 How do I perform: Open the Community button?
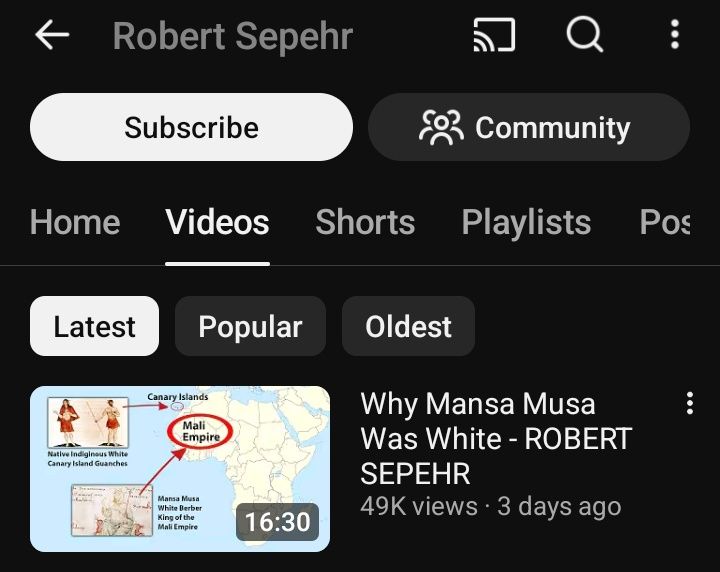click(529, 127)
